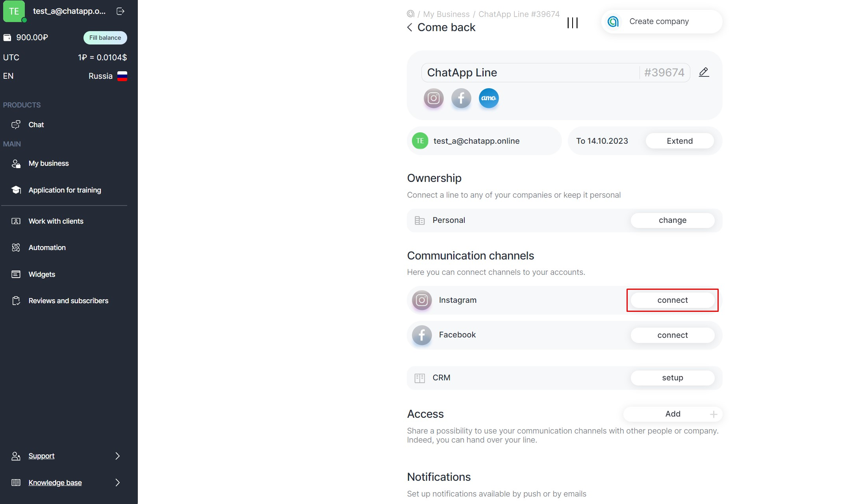Click the pencil icon to rename line
Screen dimensions: 864x504
[x=704, y=72]
